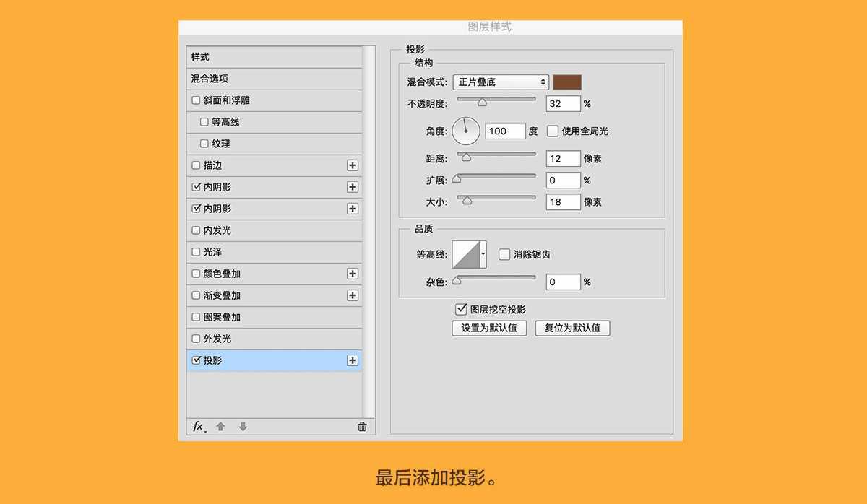Add another 描边 effect with plus icon
867x504 pixels.
tap(352, 165)
